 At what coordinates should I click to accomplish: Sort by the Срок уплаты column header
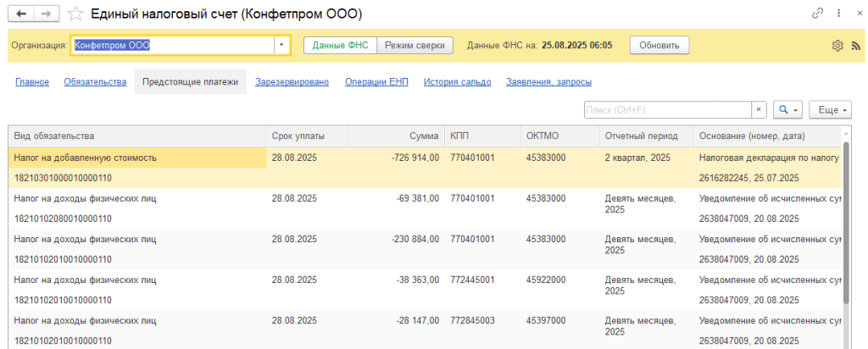(x=297, y=136)
